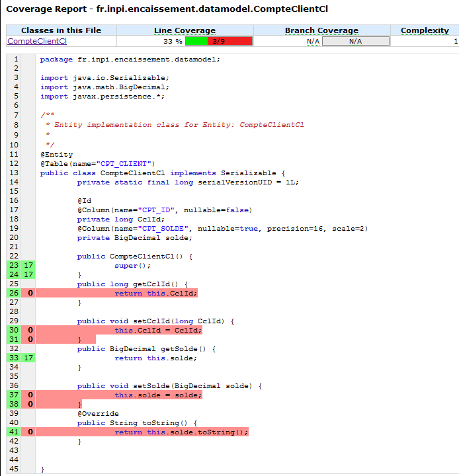Click the 3/9 line coverage bar

click(219, 41)
